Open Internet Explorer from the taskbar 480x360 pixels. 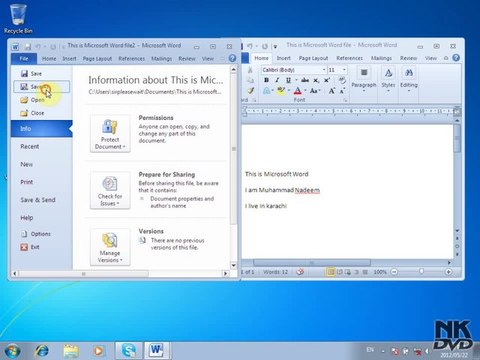[x=42, y=351]
